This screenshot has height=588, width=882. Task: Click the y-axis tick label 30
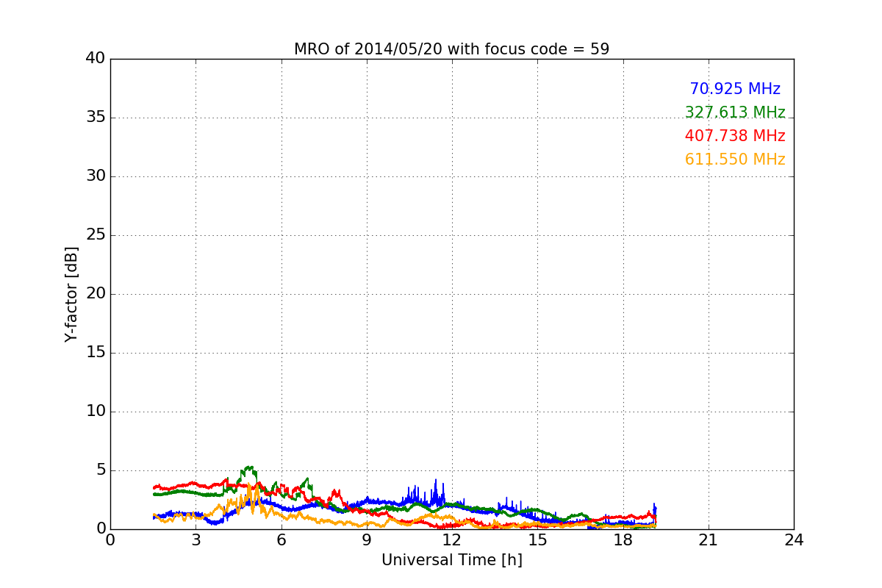point(96,176)
